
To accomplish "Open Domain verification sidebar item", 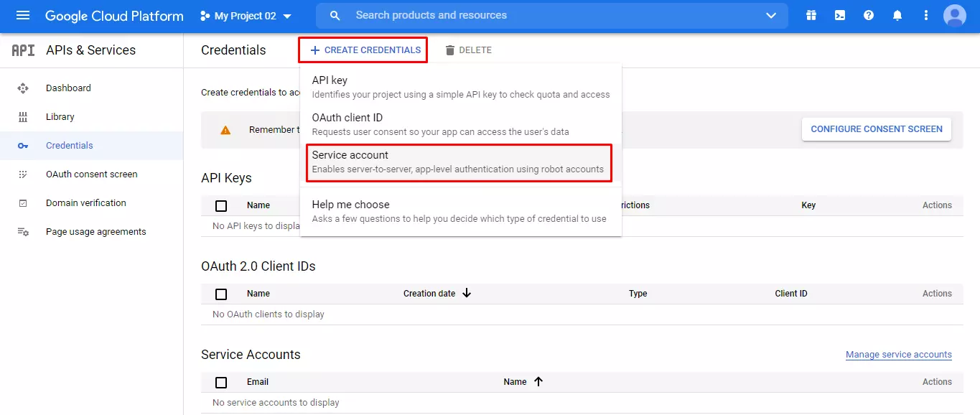I will click(92, 203).
